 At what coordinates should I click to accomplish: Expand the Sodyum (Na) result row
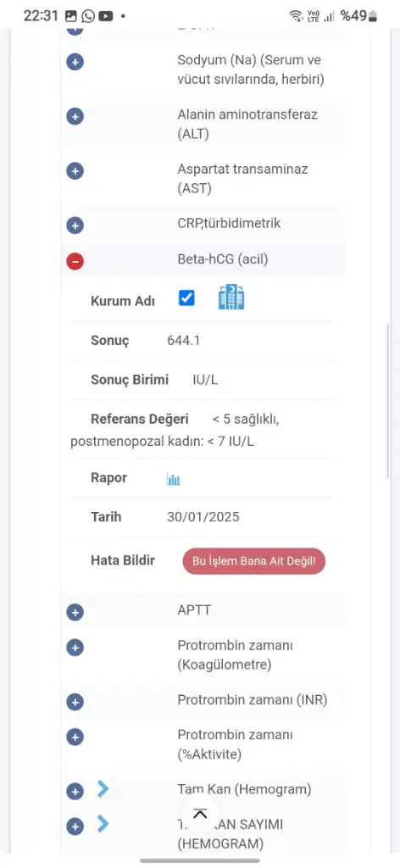[75, 61]
